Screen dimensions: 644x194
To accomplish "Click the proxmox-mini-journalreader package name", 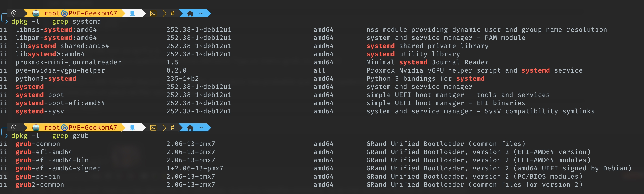I will 68,62.
